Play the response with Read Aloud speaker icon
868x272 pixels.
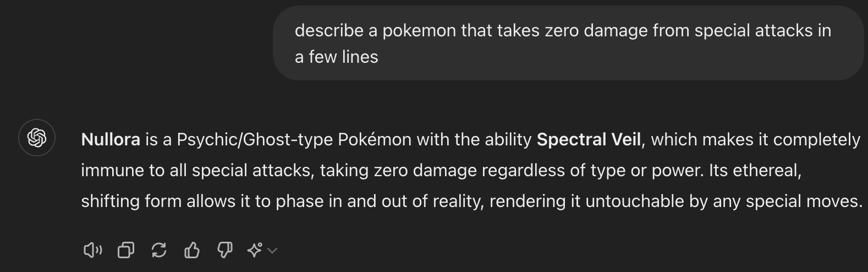click(x=92, y=251)
